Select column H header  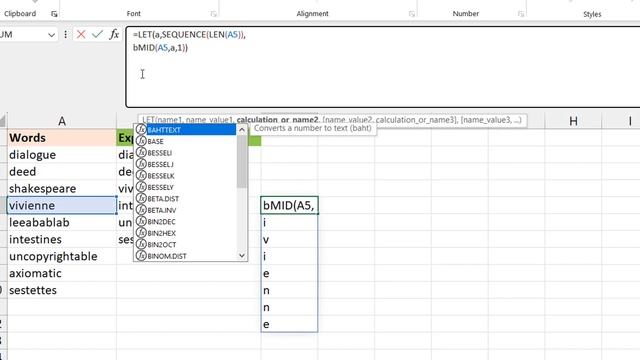(x=573, y=121)
